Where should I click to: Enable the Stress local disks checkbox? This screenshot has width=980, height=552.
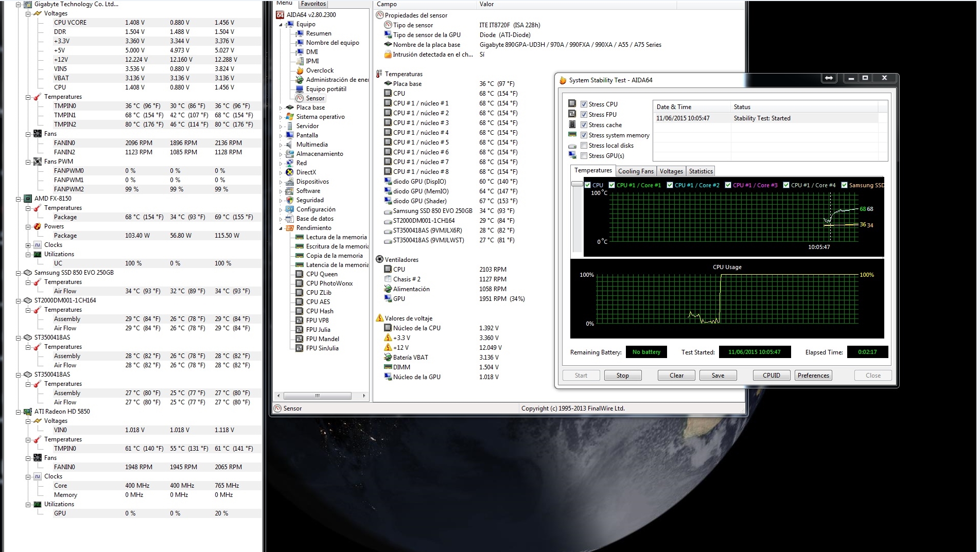coord(584,146)
